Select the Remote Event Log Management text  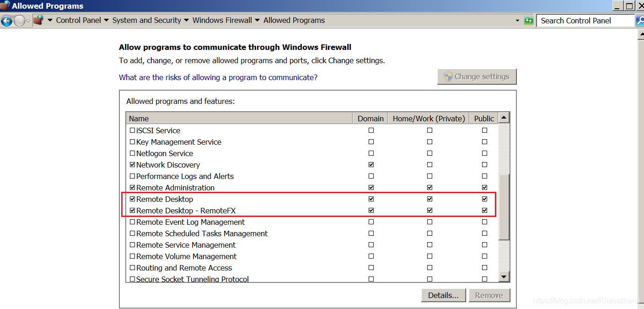190,222
